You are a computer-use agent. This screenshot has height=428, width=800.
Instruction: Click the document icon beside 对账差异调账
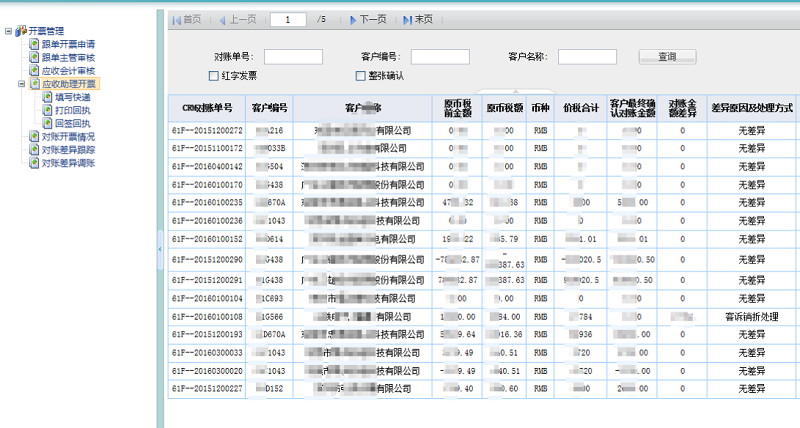pyautogui.click(x=34, y=163)
